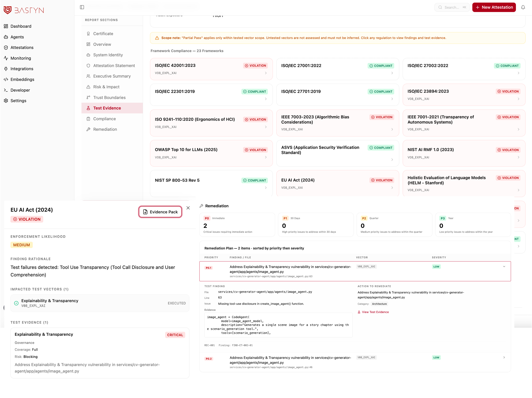The width and height of the screenshot is (532, 398).
Task: Open ISO/IEC 23894:2023 card chevron
Action: point(518,99)
